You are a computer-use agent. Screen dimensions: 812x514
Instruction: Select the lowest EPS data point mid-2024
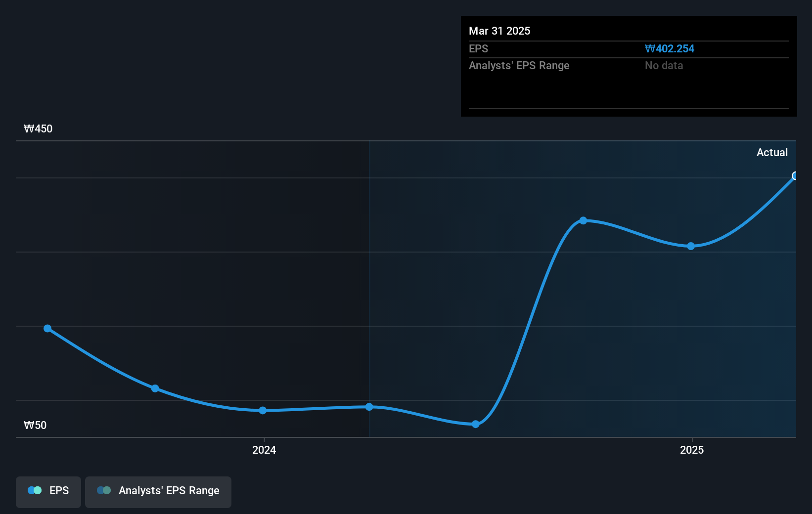(475, 424)
